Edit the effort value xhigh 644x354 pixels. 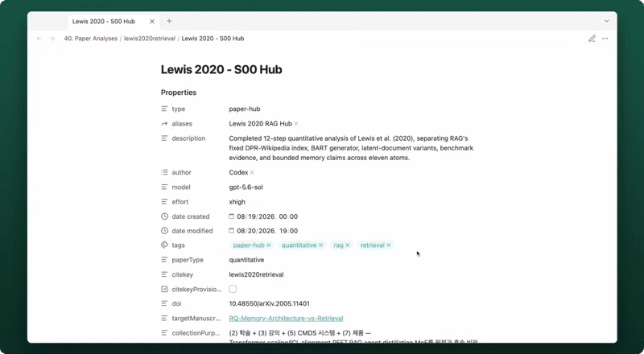tap(237, 202)
